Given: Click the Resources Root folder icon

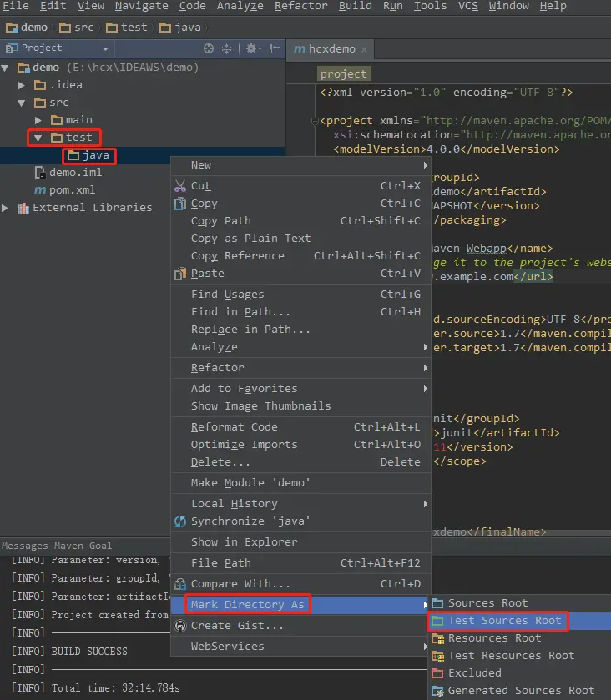Looking at the screenshot, I should pyautogui.click(x=437, y=638).
